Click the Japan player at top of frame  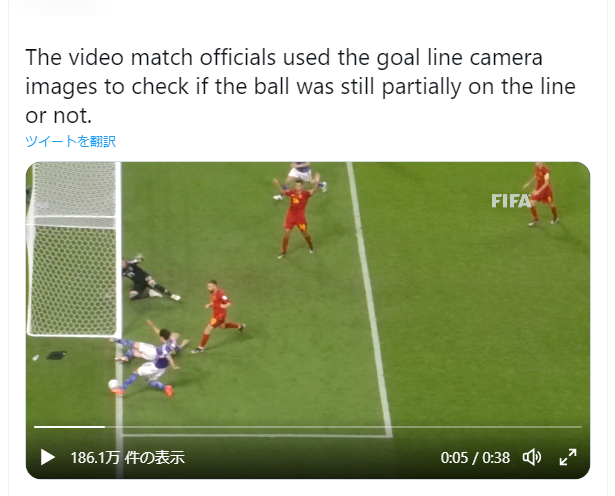300,174
